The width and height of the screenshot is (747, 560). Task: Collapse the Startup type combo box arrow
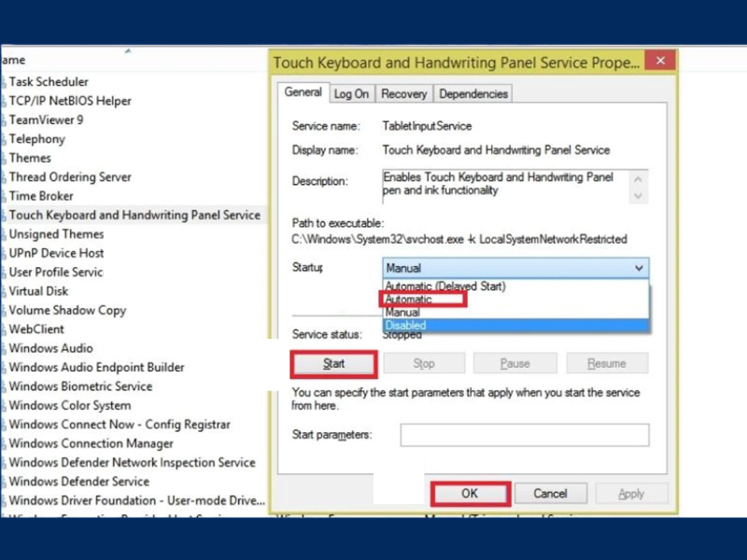(639, 268)
